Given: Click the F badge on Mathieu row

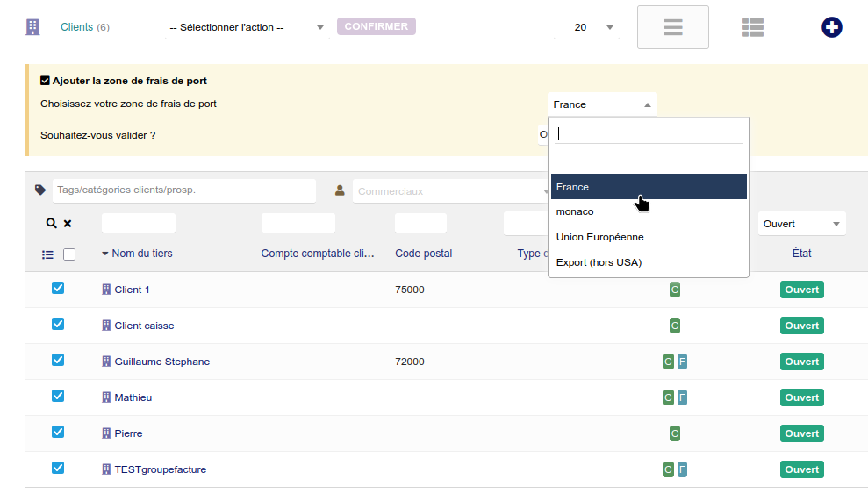Looking at the screenshot, I should [x=682, y=397].
